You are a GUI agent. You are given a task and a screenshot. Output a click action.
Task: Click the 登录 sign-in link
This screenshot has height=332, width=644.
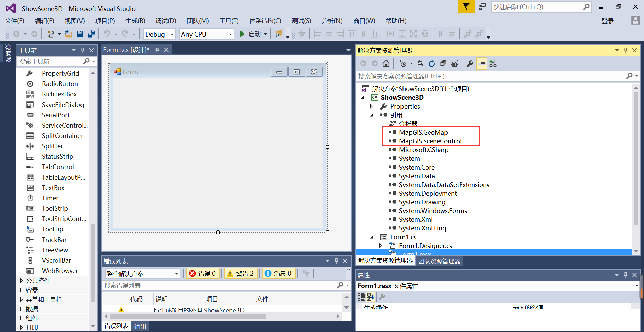click(607, 21)
